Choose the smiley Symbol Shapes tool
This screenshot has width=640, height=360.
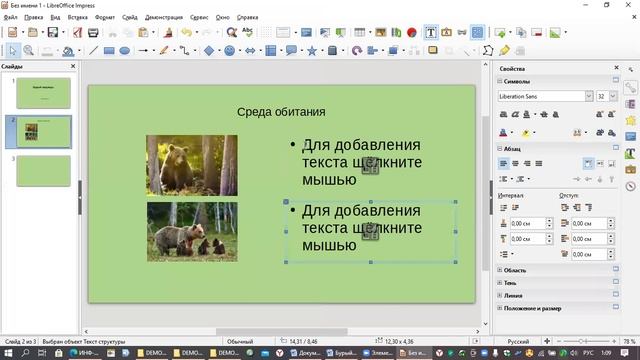click(x=229, y=51)
